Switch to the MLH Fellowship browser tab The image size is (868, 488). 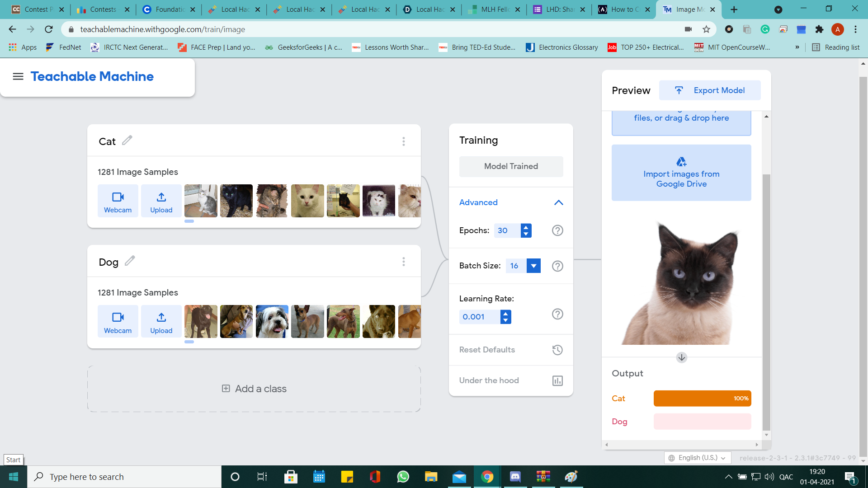(x=494, y=9)
